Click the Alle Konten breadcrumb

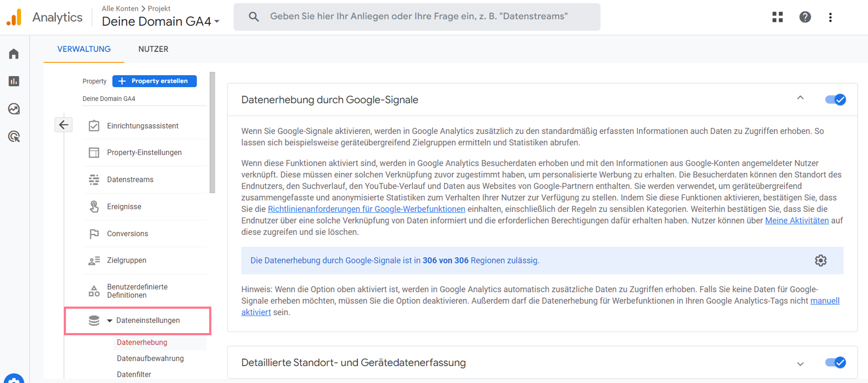coord(120,9)
